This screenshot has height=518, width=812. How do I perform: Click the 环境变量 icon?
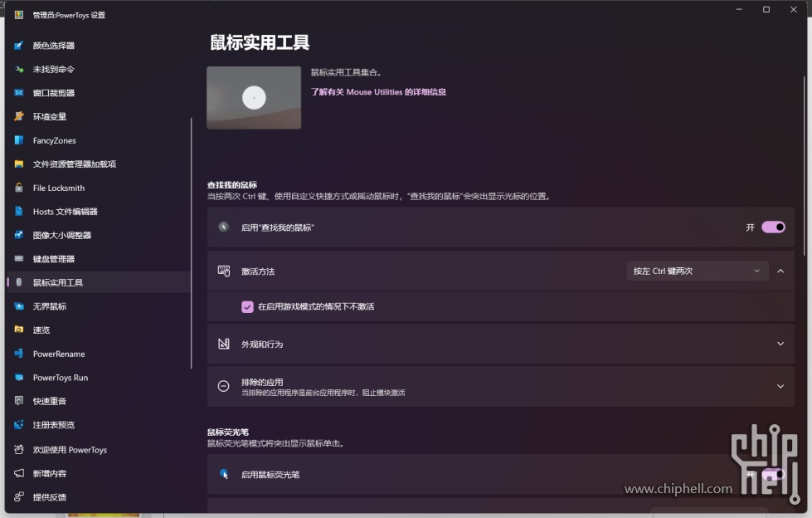pyautogui.click(x=18, y=117)
